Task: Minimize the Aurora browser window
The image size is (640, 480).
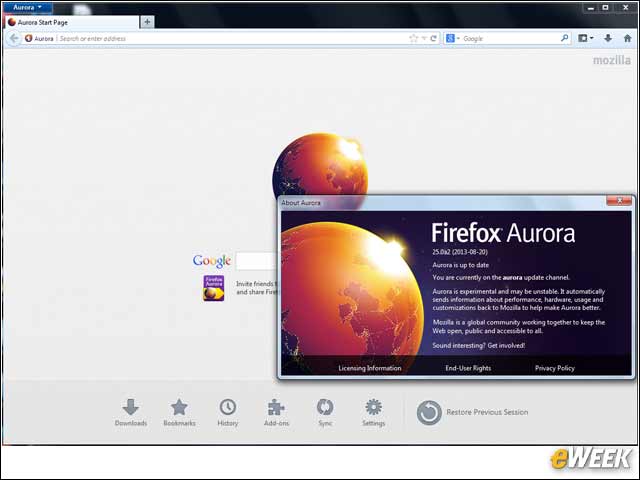Action: (591, 7)
